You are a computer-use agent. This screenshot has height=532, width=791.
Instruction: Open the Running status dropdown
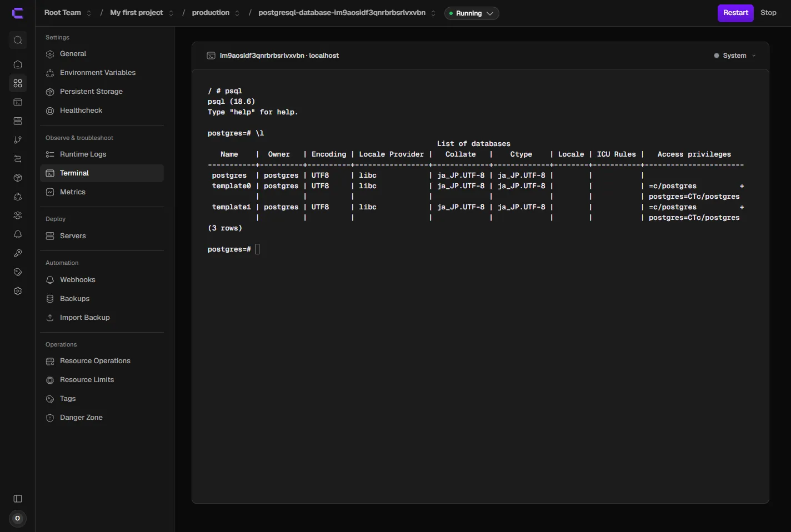[472, 13]
